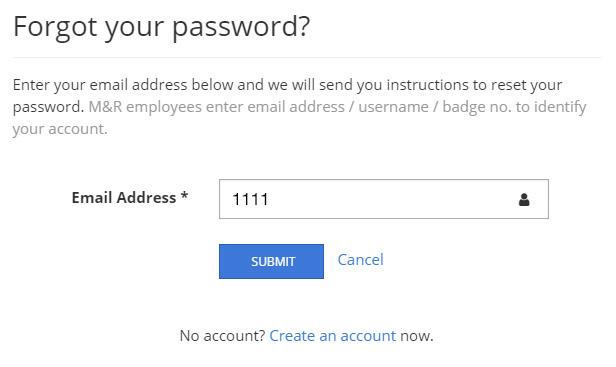
Task: Click the 'your account.' line of hint
Action: click(60, 129)
